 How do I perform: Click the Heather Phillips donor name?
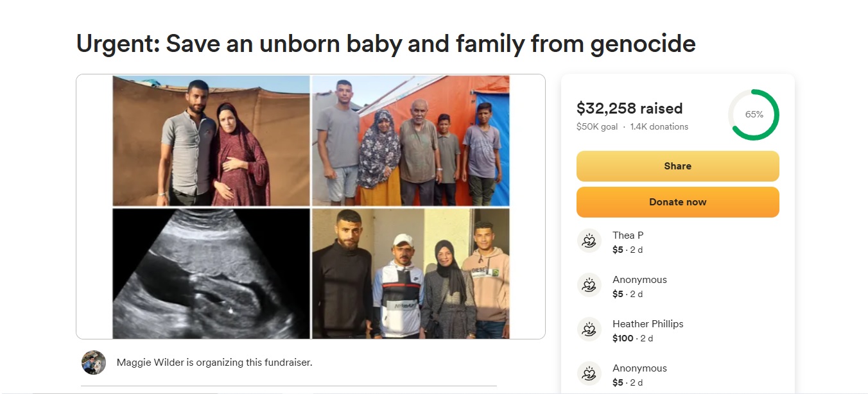point(647,324)
